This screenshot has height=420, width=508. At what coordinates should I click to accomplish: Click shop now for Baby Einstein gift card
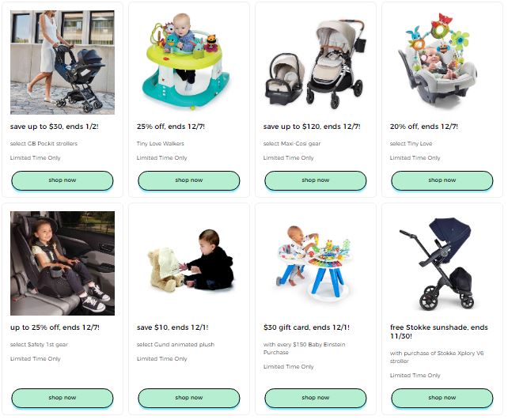[316, 398]
